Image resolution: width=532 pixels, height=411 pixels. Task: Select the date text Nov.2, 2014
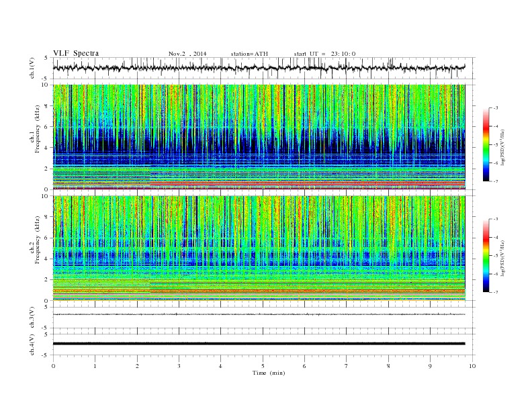187,54
